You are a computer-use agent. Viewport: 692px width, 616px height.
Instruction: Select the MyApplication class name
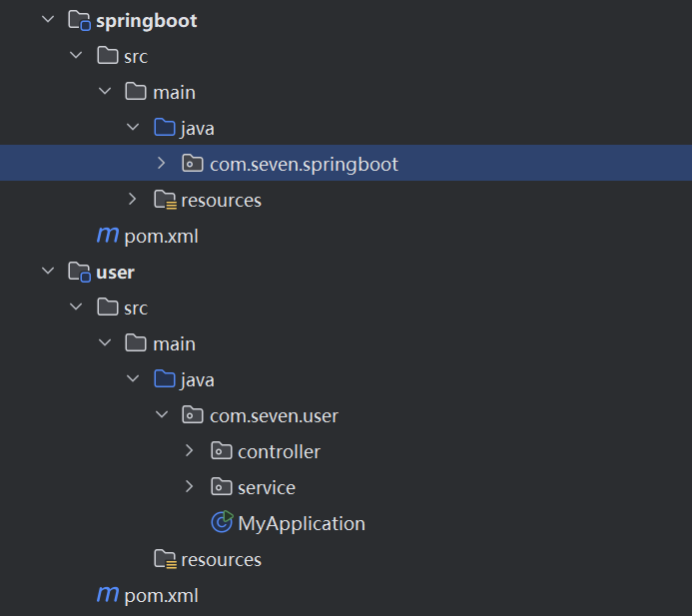(x=301, y=523)
